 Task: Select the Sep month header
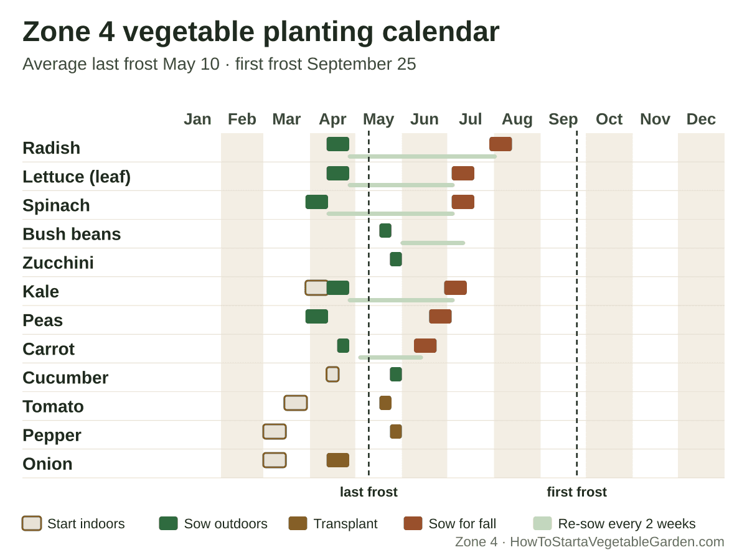point(563,119)
